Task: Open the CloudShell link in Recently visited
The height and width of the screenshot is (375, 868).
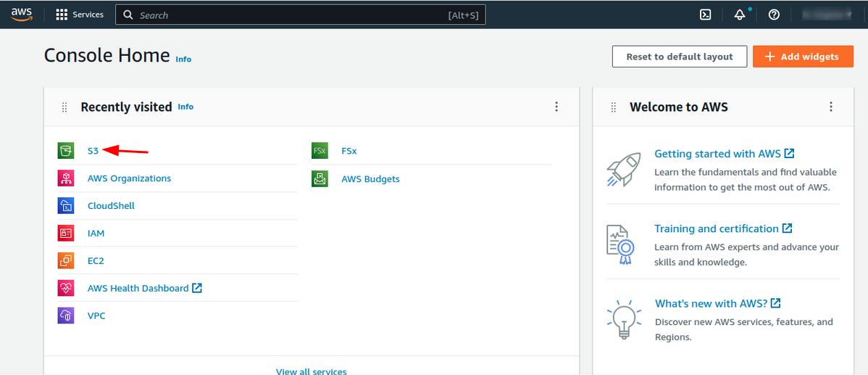Action: coord(111,205)
